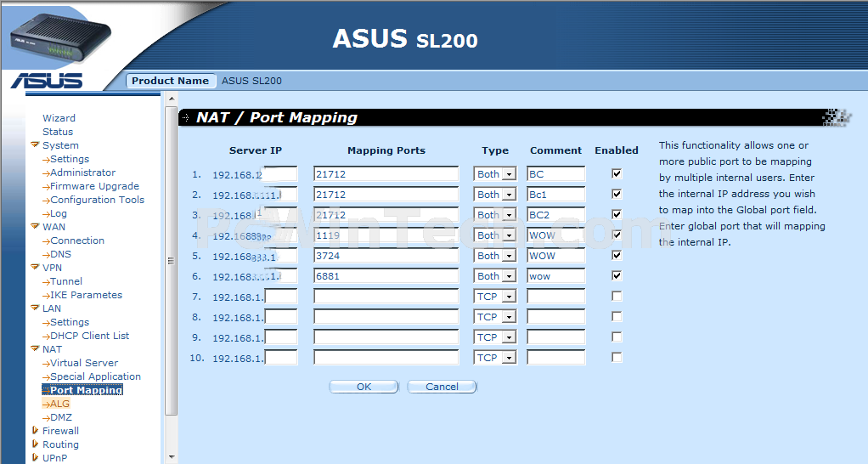This screenshot has height=464, width=868.
Task: Click sidebar scrollbar up arrow
Action: point(171,99)
